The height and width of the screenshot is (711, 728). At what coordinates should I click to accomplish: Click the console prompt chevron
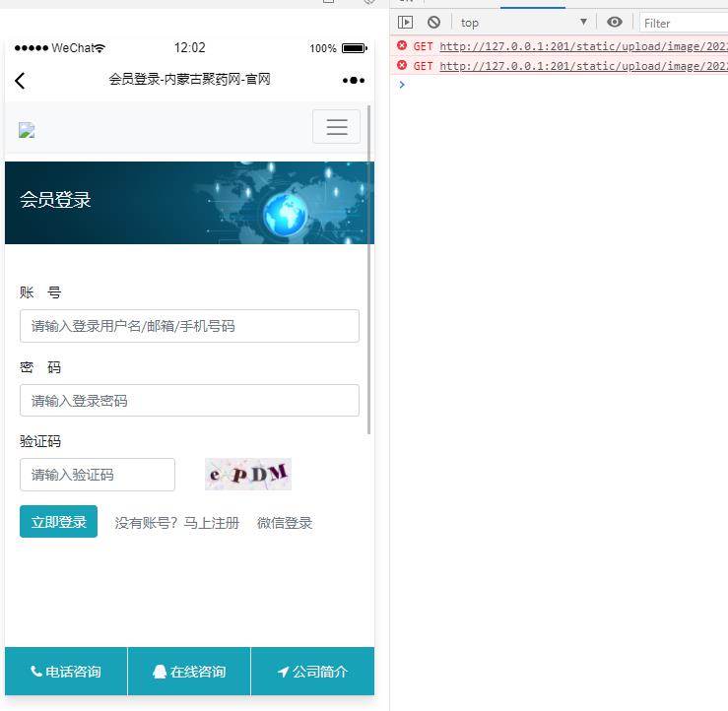tap(401, 85)
